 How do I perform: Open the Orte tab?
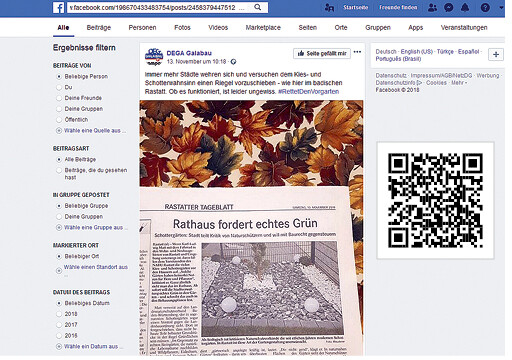(x=341, y=28)
